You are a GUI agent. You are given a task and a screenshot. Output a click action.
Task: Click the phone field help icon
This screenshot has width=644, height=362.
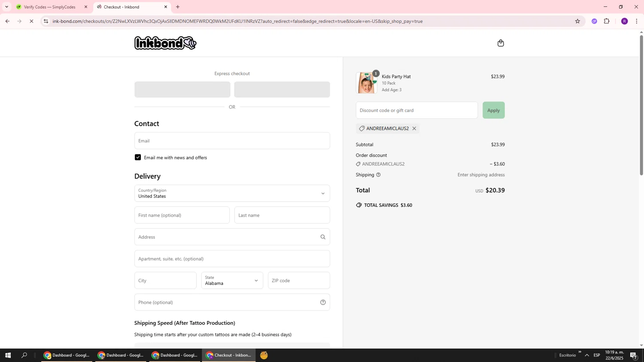point(323,302)
